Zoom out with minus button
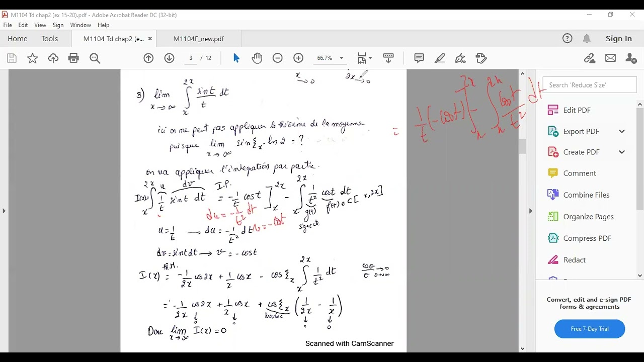 tap(278, 58)
